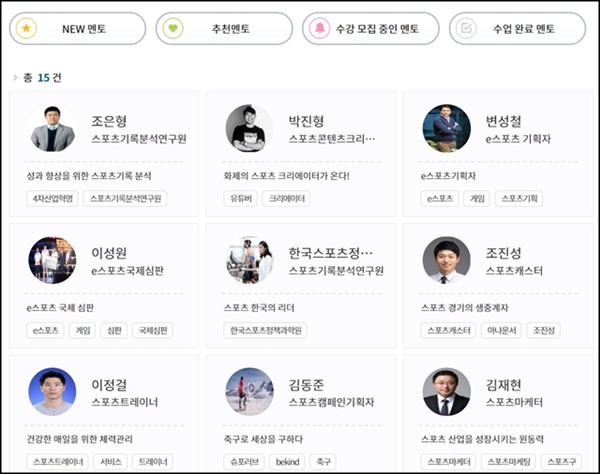Click the 조진성 스포츠캐스터 name
Image resolution: width=600 pixels, height=474 pixels.
pyautogui.click(x=503, y=253)
